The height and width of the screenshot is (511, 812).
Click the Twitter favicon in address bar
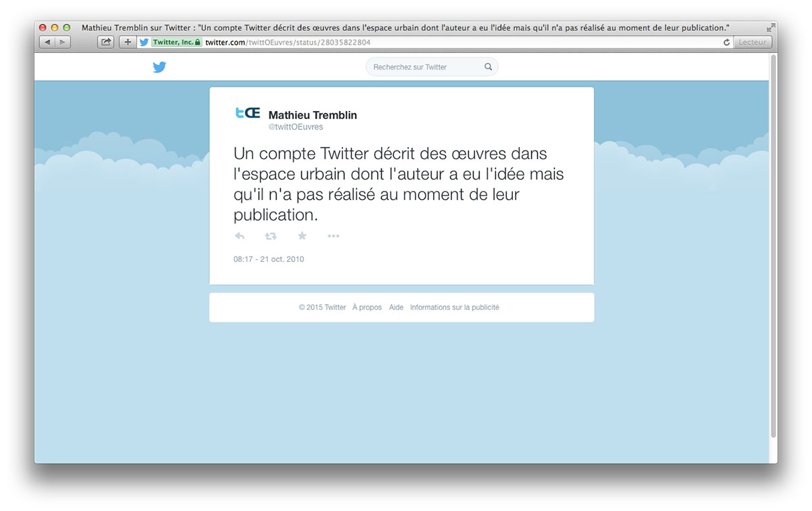(x=143, y=42)
